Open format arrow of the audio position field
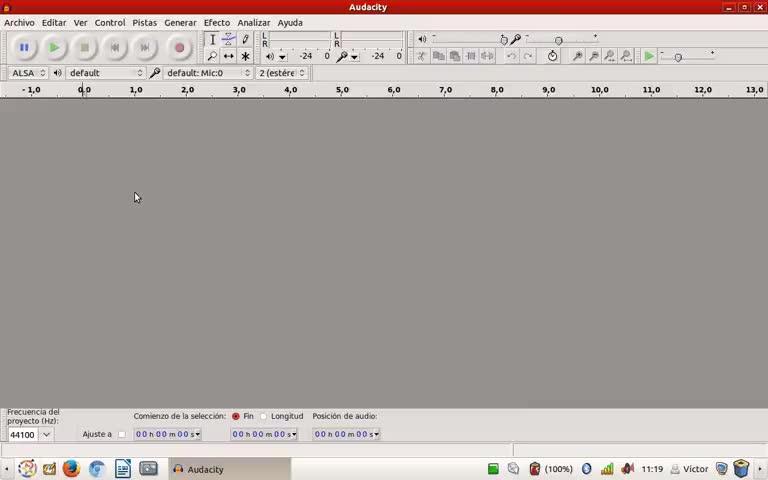768x480 pixels. point(376,434)
